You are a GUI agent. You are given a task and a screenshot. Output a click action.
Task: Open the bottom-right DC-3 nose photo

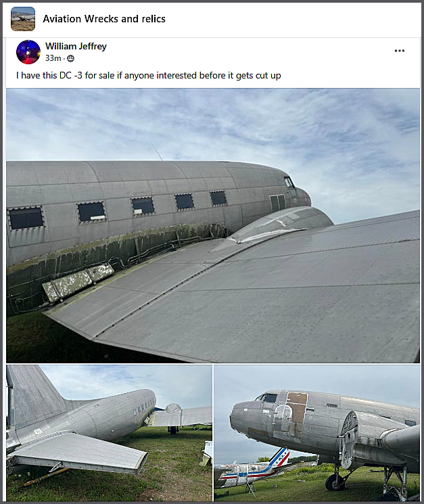point(317,433)
